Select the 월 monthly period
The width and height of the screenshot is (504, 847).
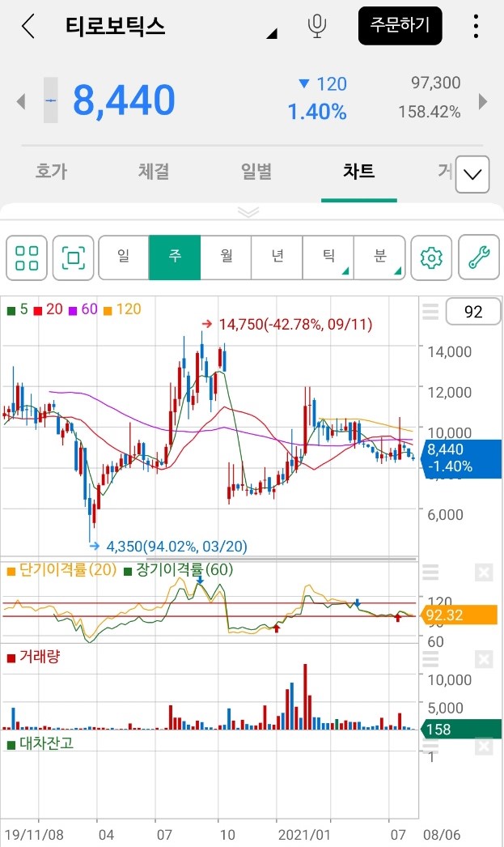pyautogui.click(x=226, y=258)
